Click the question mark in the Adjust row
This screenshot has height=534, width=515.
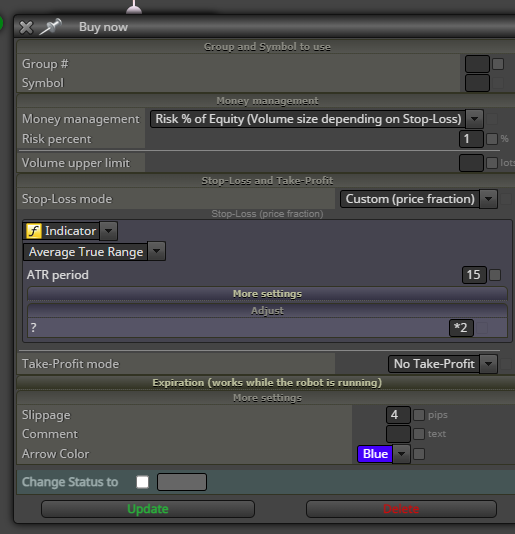tap(33, 328)
